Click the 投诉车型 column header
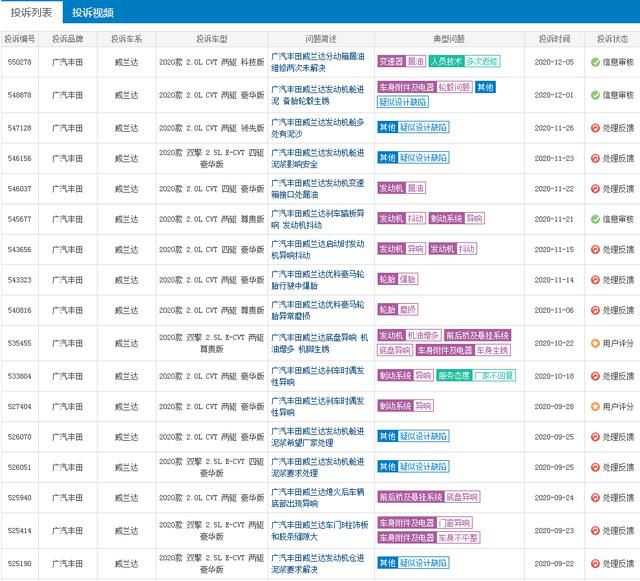640x581 pixels. tap(211, 39)
